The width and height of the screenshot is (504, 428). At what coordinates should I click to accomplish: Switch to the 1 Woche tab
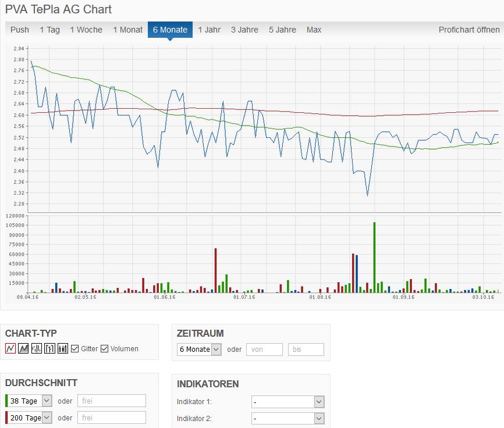(86, 30)
